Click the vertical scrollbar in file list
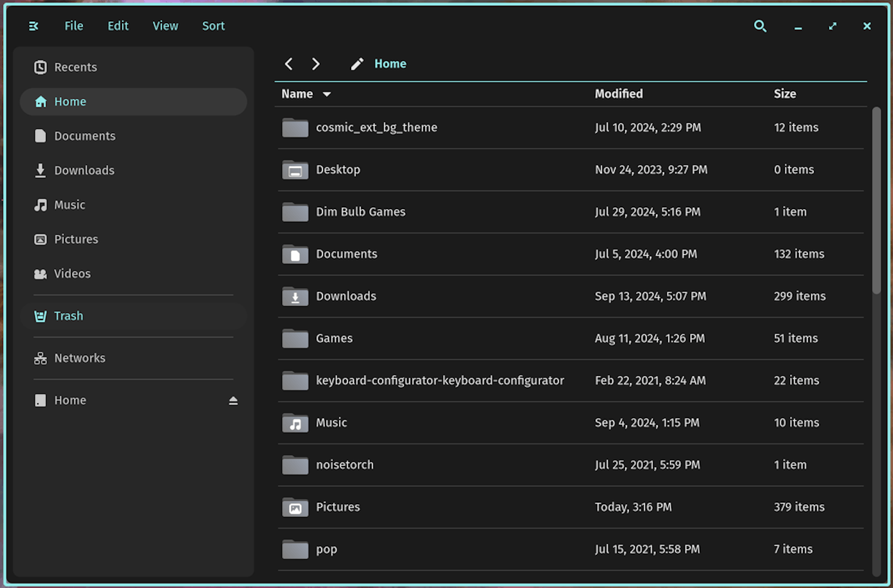The image size is (893, 588). click(876, 200)
